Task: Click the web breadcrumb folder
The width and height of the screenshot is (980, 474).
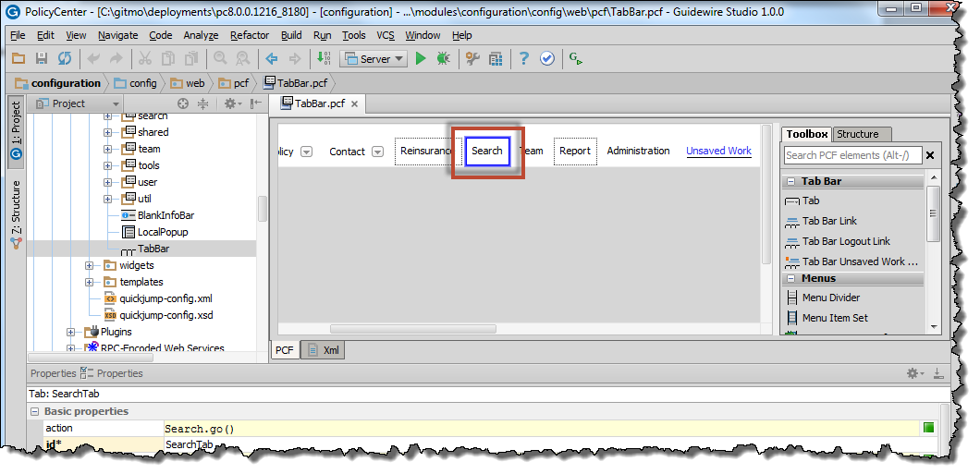Action: pos(187,83)
